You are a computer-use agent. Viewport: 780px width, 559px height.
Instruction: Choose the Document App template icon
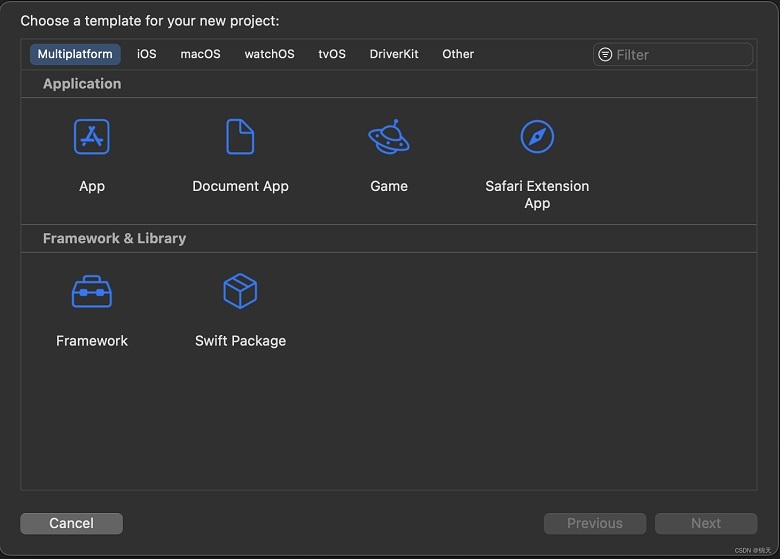(240, 137)
